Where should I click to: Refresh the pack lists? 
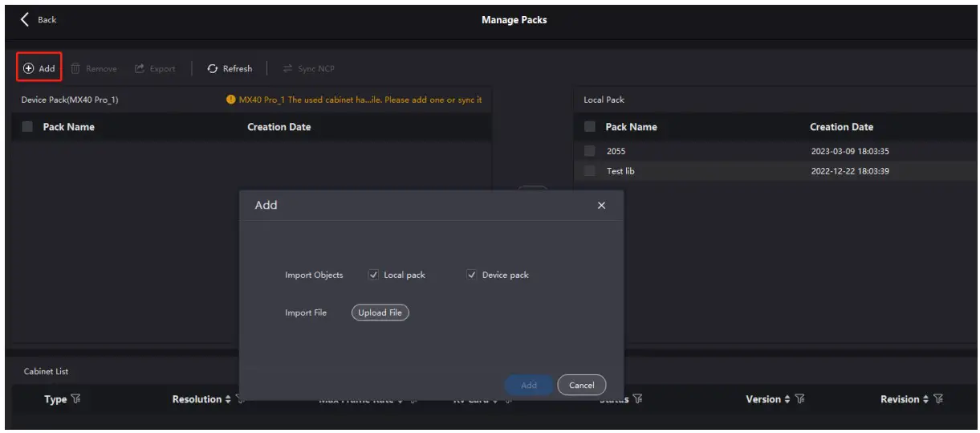(x=230, y=69)
